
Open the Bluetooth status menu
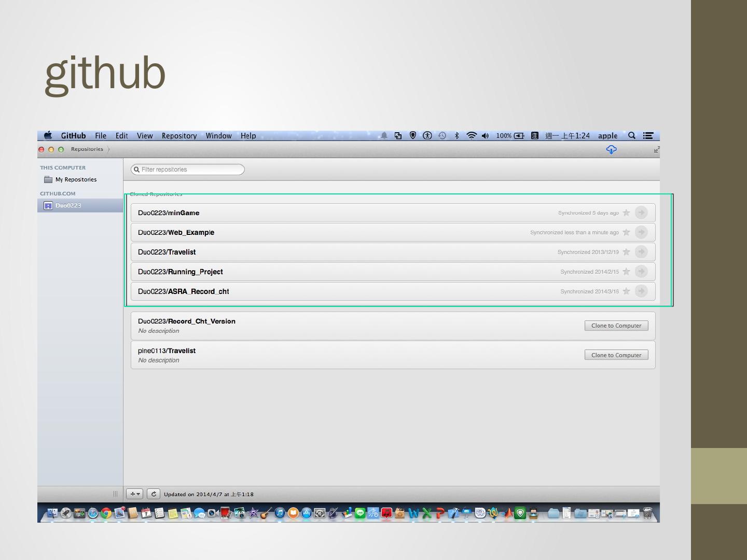457,136
